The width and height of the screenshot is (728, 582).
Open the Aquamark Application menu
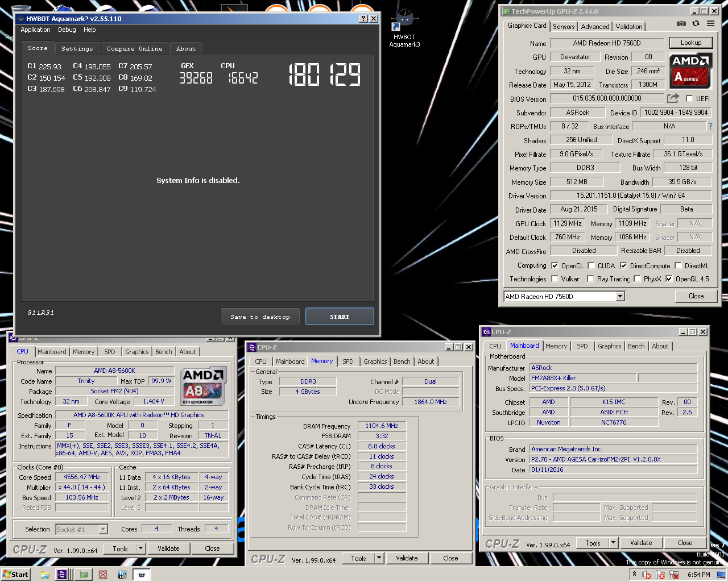pos(35,30)
